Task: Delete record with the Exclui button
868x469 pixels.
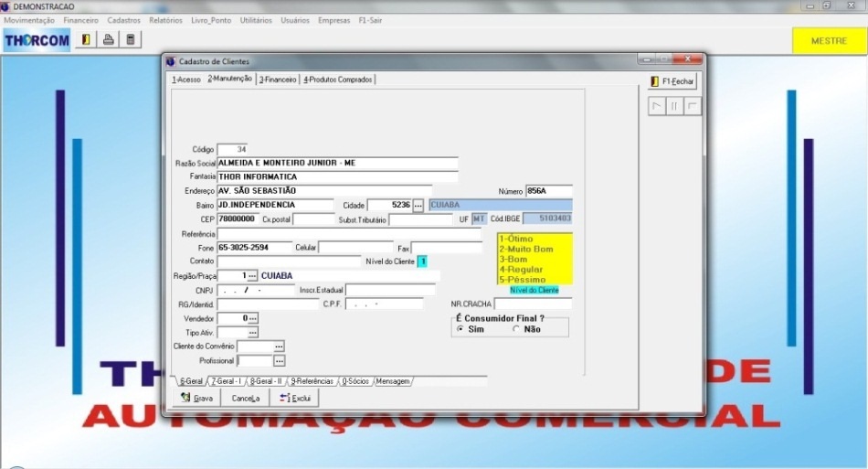Action: click(294, 398)
